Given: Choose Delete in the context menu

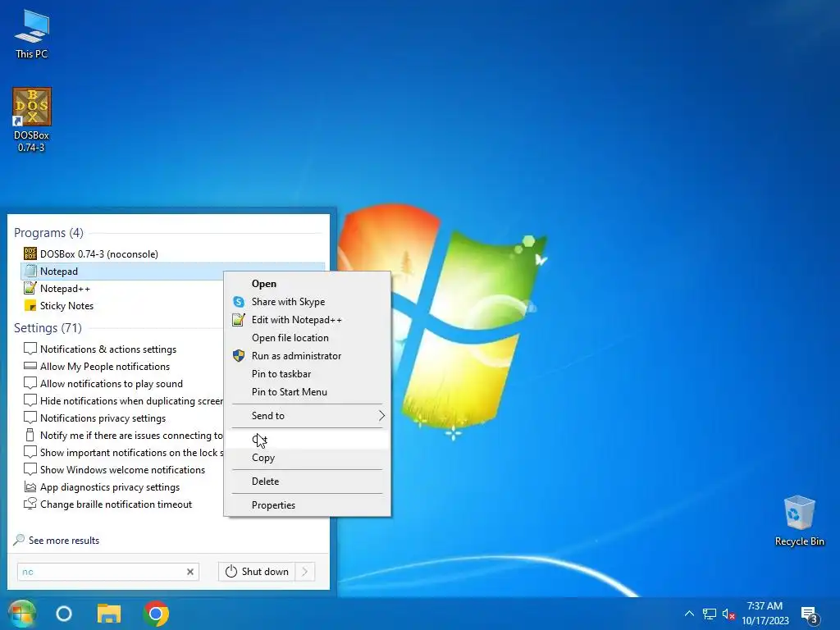Looking at the screenshot, I should [308, 481].
